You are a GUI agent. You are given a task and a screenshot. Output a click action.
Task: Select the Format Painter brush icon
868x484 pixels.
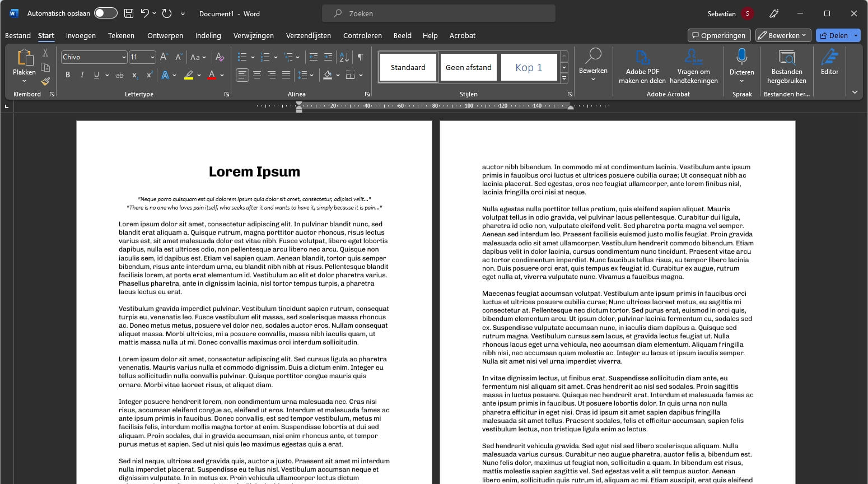(45, 81)
